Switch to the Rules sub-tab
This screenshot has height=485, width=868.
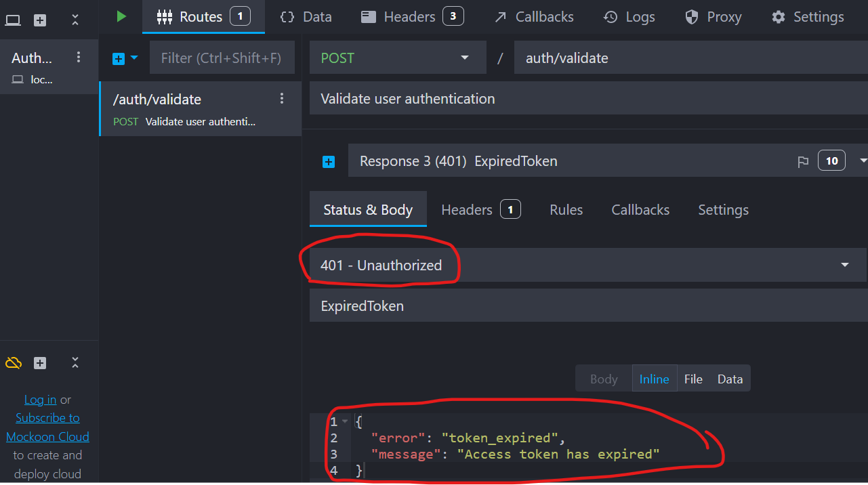point(566,210)
